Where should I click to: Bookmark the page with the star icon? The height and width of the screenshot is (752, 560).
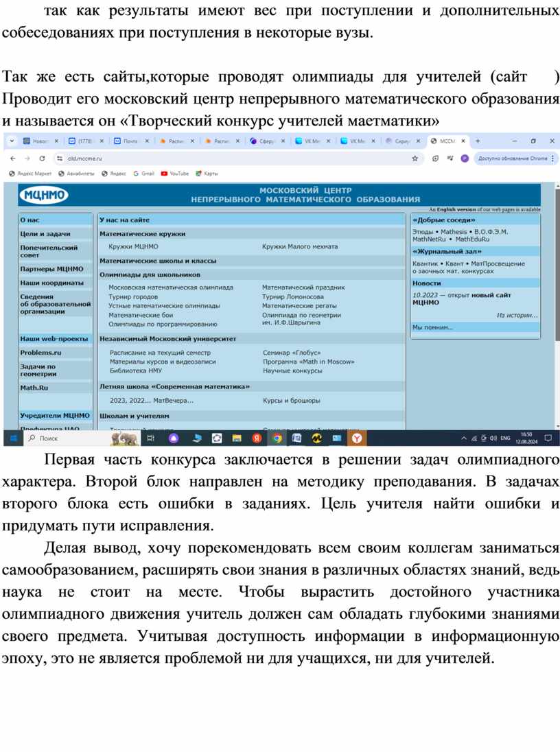pyautogui.click(x=415, y=158)
